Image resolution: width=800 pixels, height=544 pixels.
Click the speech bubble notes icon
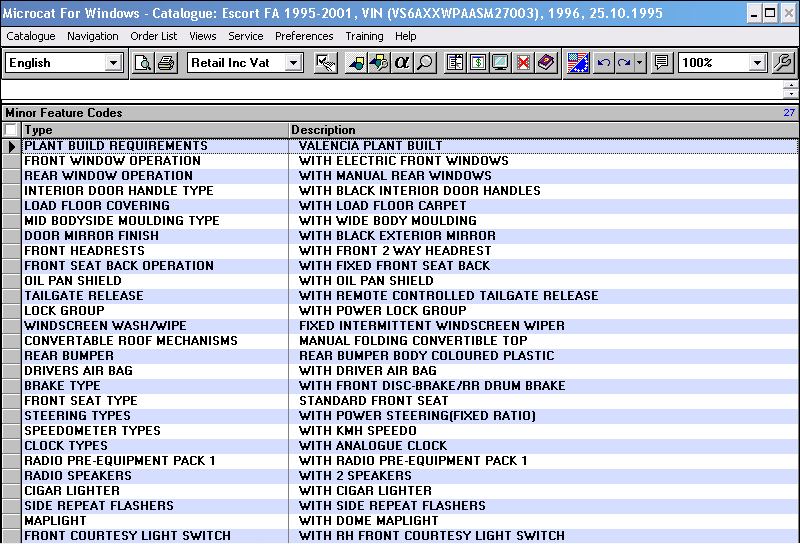(661, 63)
